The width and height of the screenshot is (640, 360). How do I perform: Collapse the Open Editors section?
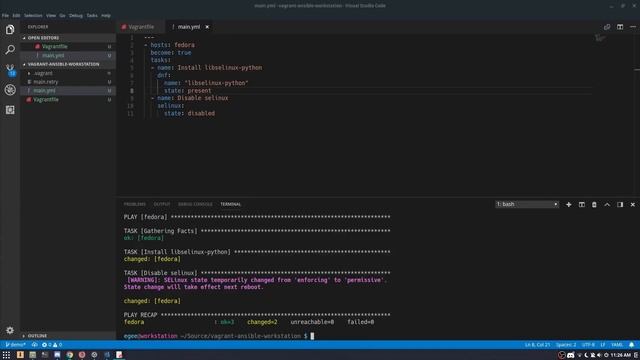(68, 38)
